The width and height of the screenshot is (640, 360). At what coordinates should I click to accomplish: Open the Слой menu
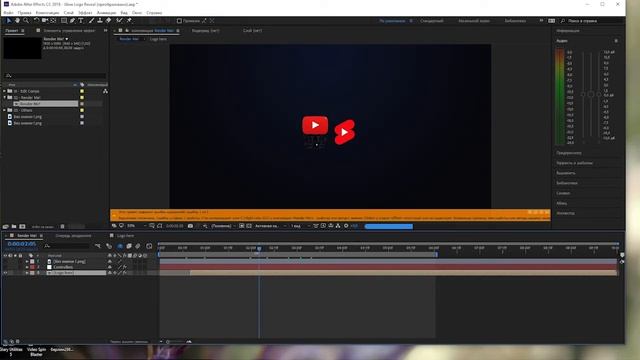click(x=69, y=13)
